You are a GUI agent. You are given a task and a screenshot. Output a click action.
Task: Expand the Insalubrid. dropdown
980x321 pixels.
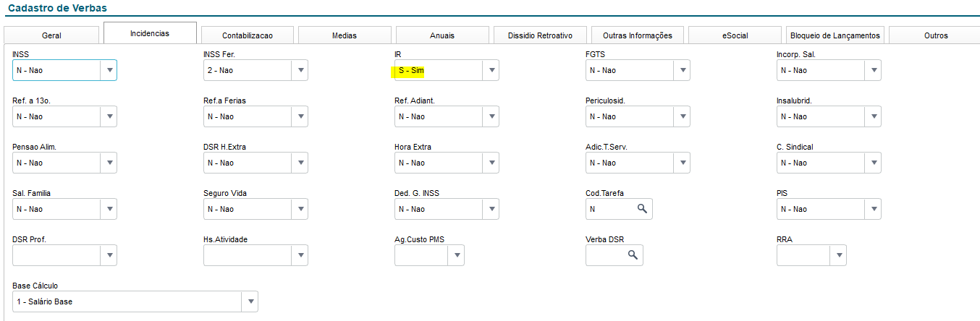tap(874, 116)
